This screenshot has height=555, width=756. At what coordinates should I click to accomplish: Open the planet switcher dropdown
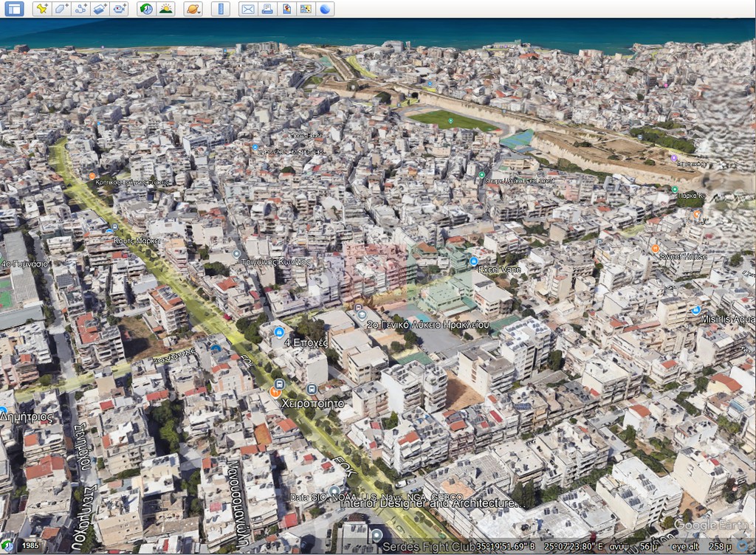(193, 9)
